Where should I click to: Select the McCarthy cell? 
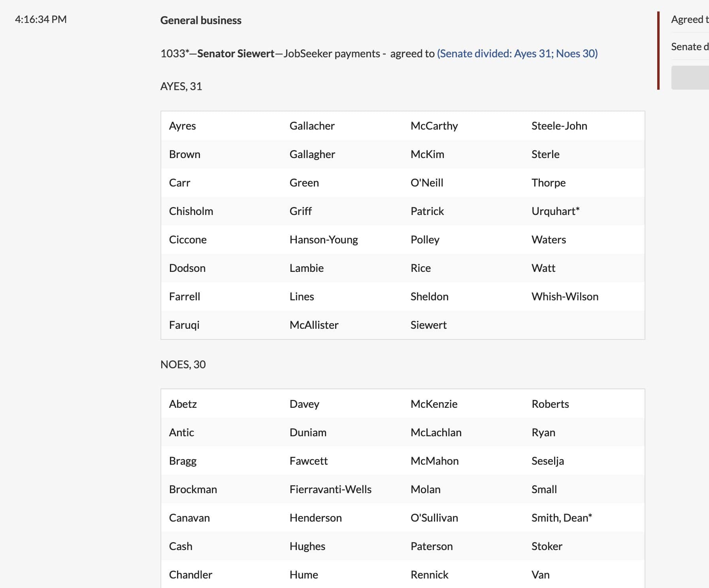click(463, 126)
